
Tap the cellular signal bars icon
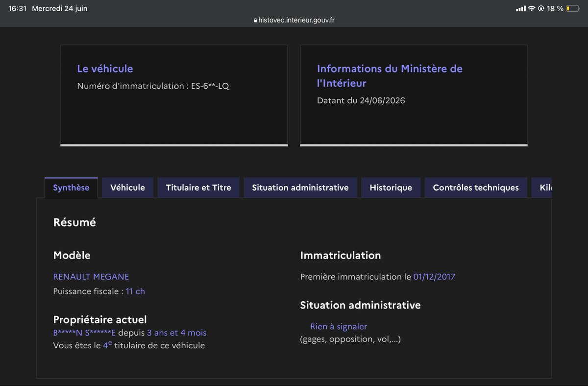(521, 9)
